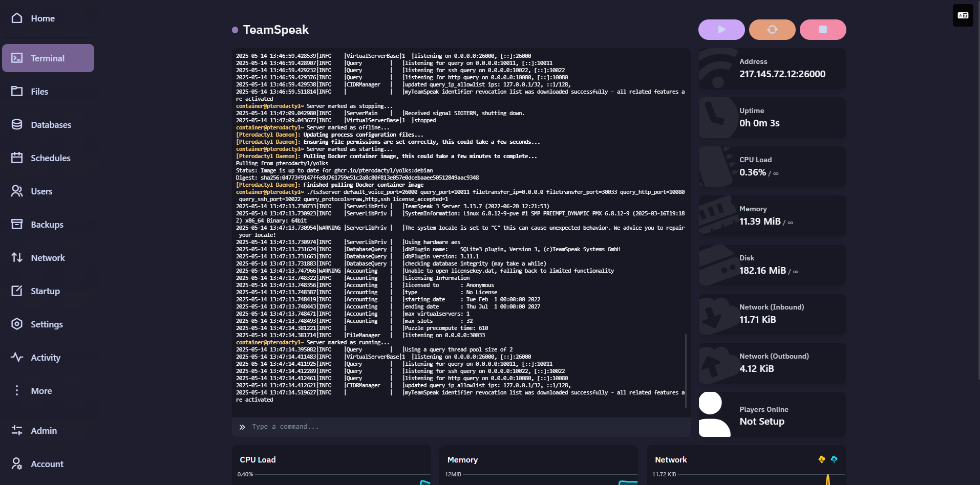Click the More three-dots icon

click(x=17, y=391)
